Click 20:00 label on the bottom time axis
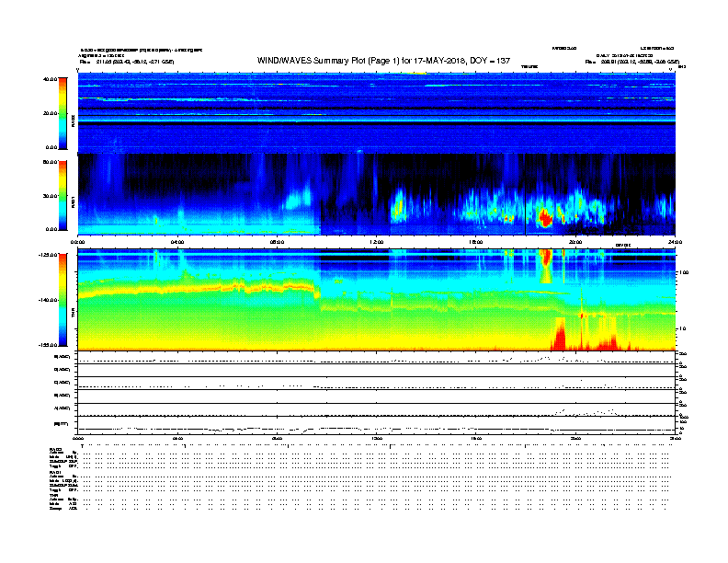 [x=575, y=438]
